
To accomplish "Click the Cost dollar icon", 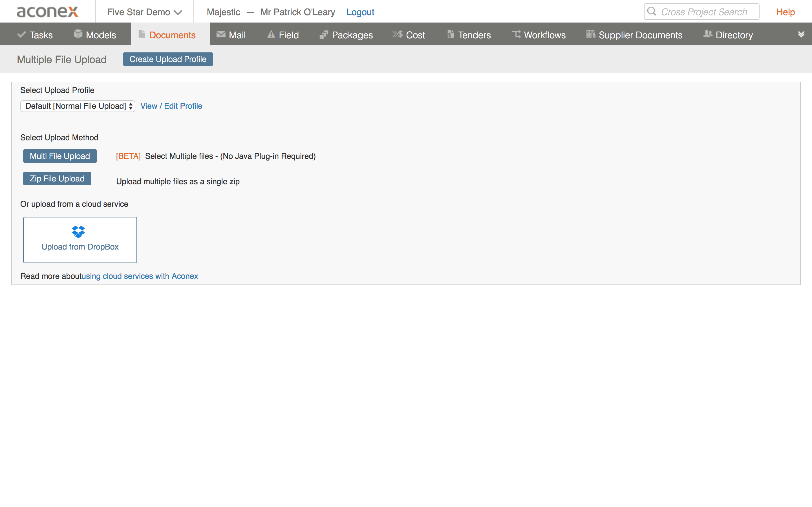I will 398,34.
